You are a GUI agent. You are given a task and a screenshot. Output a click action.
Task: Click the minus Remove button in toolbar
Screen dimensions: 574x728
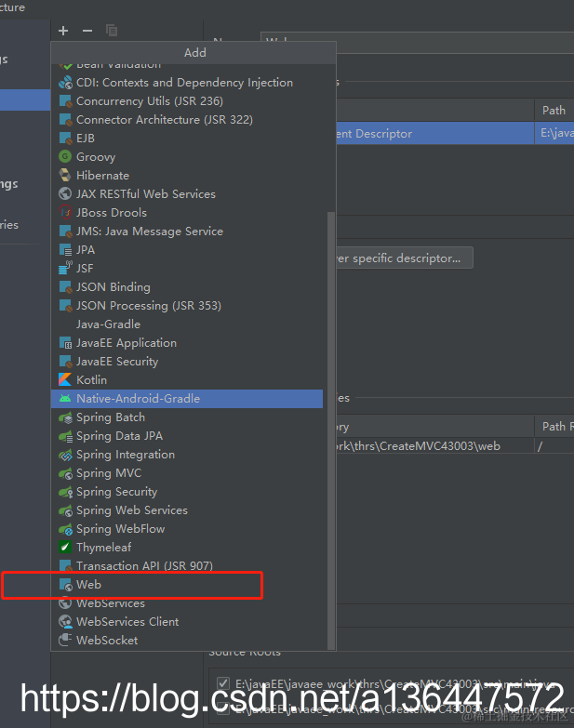pyautogui.click(x=87, y=31)
